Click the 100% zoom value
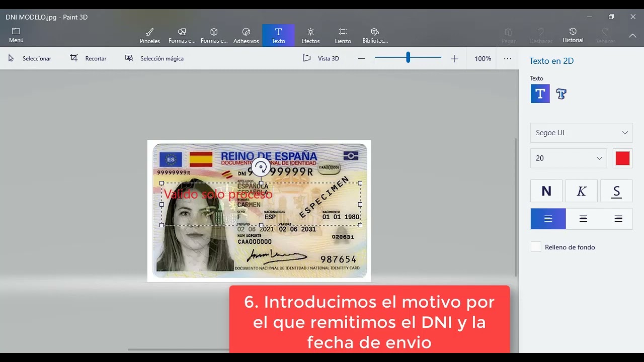Image resolution: width=644 pixels, height=362 pixels. pos(483,58)
